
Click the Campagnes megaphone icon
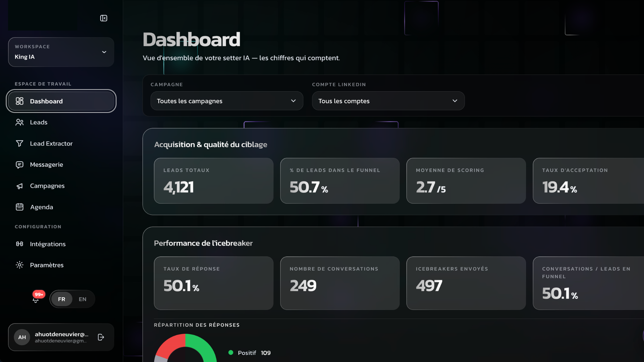click(19, 186)
